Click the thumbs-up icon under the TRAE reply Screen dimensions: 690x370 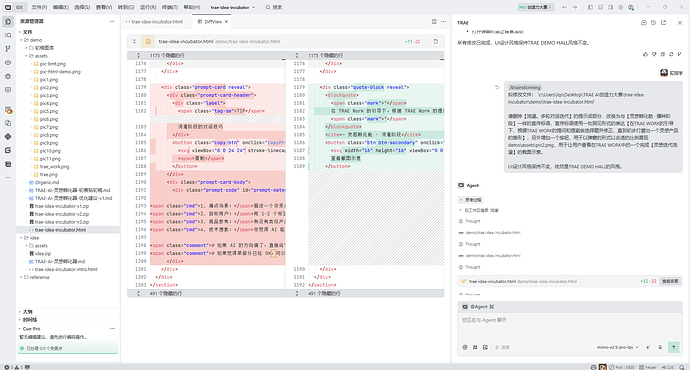(x=646, y=54)
